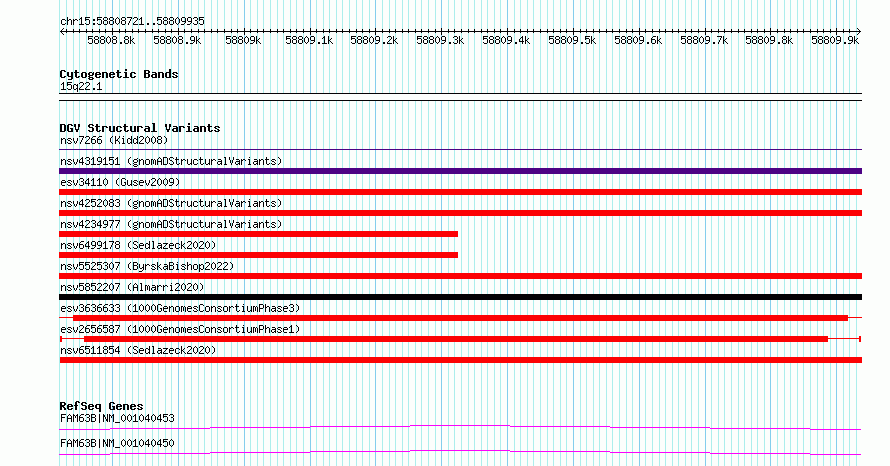Select variant nsv4234977 gnomAD label
This screenshot has width=890, height=466.
pyautogui.click(x=171, y=224)
